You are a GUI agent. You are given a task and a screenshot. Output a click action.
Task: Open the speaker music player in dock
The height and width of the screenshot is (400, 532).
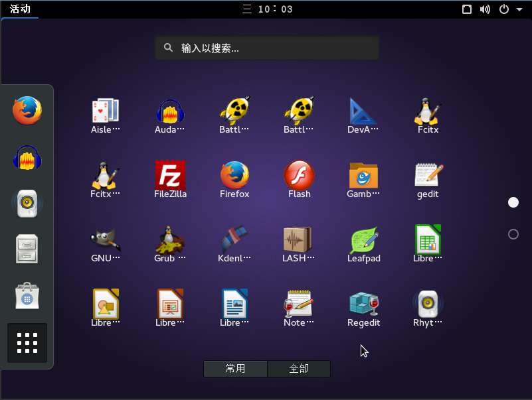click(27, 204)
